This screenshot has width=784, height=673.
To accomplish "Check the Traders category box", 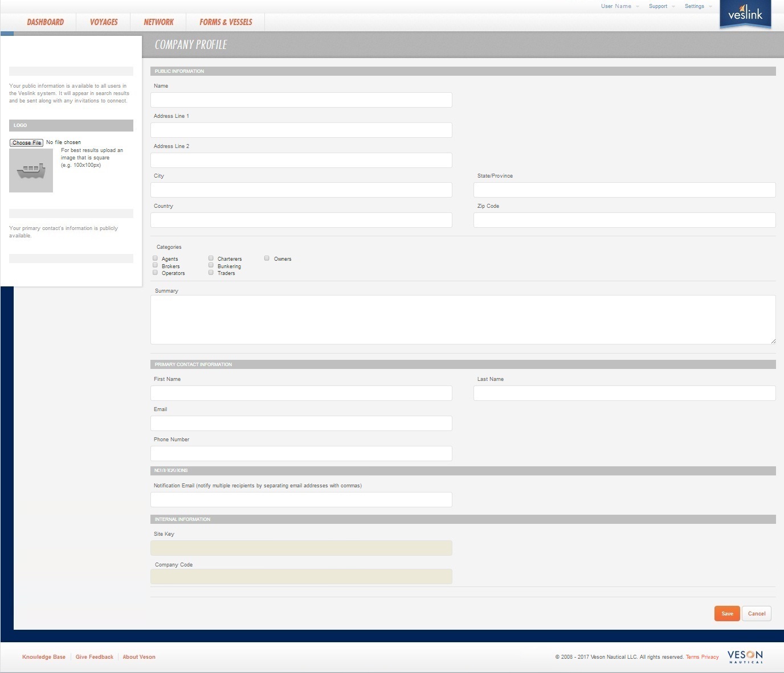I will (x=210, y=272).
